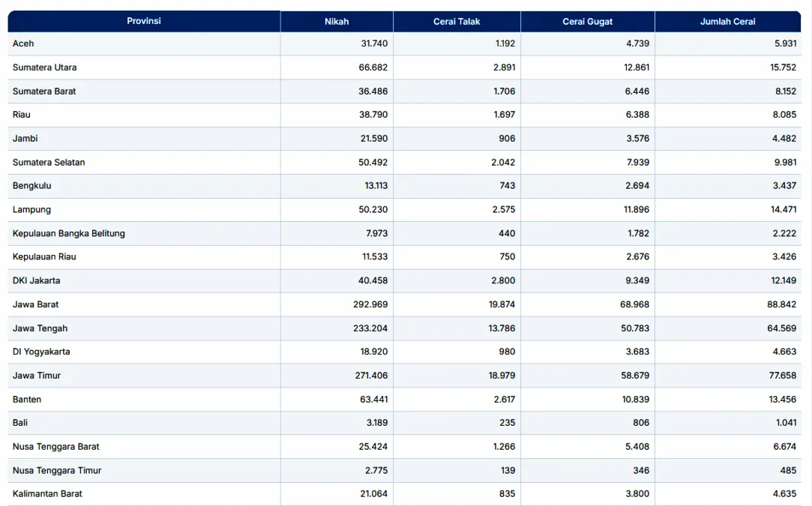The image size is (812, 506).
Task: Click Nikah value 292.969 for Jawa Barat
Action: pos(371,304)
